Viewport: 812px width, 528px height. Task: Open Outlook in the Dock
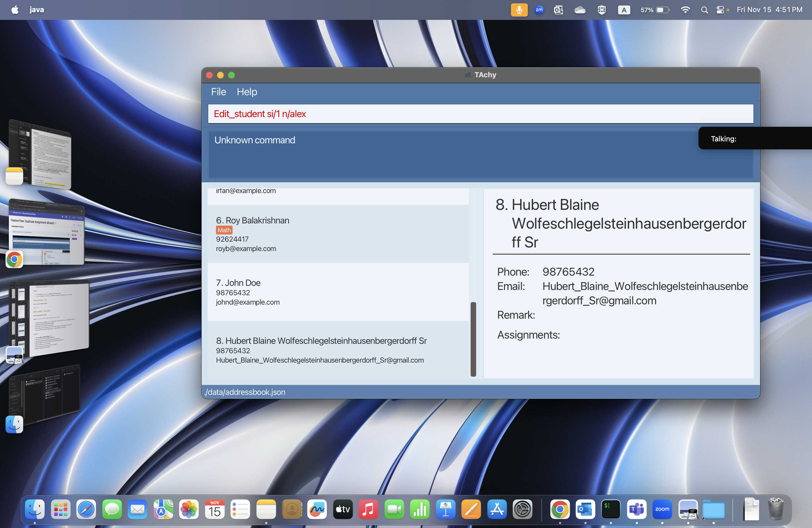(585, 509)
